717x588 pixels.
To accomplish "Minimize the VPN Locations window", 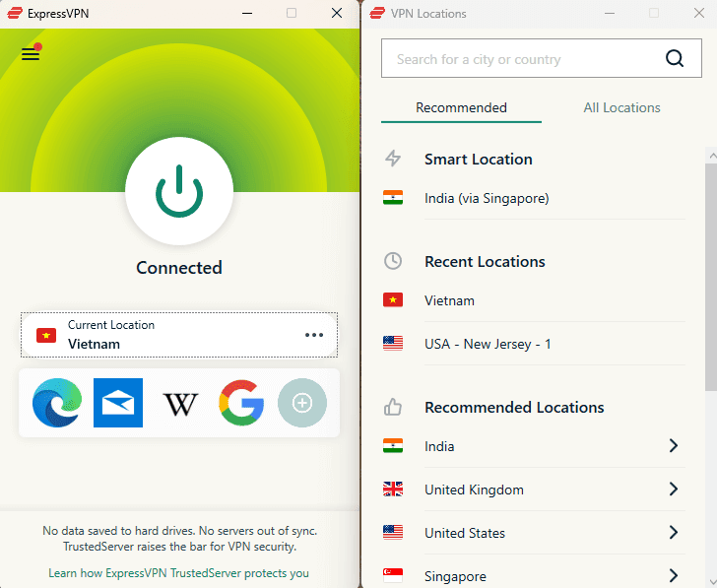I will [610, 13].
